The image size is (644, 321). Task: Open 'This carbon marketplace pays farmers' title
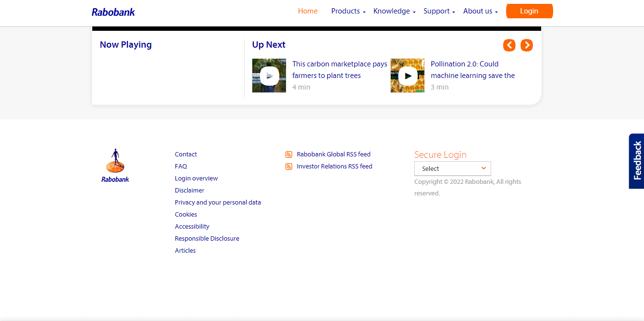[x=340, y=70]
